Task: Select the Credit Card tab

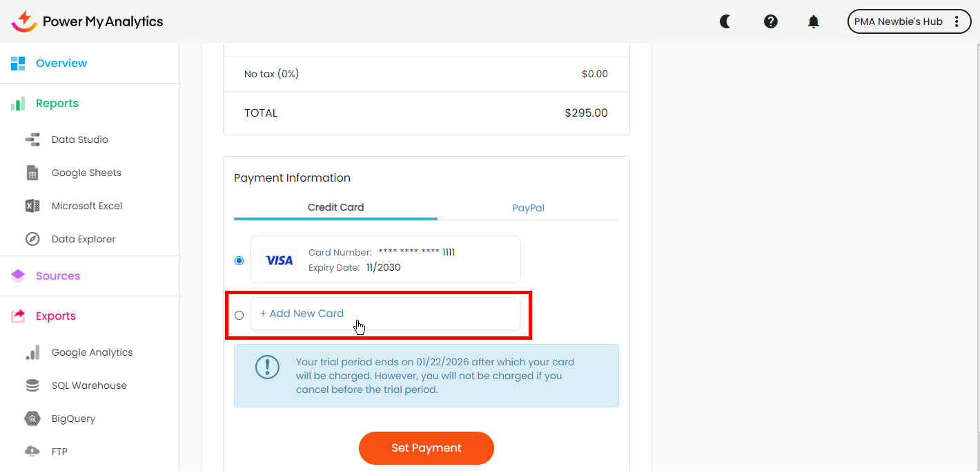Action: [x=335, y=207]
